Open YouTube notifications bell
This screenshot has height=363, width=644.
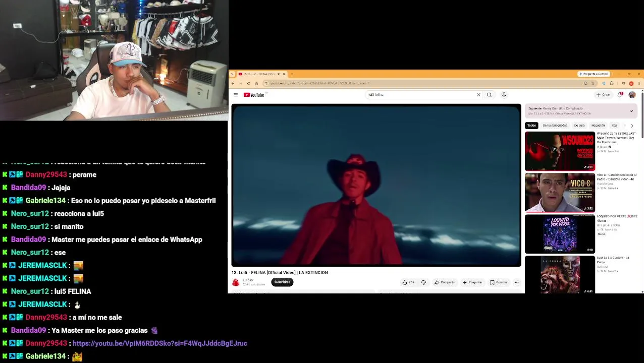tap(620, 95)
